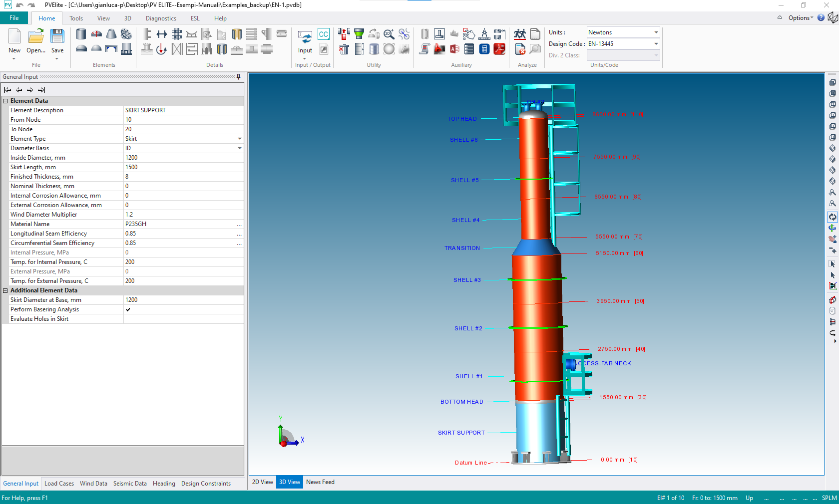Go to next element arrow in General Input

[30, 90]
